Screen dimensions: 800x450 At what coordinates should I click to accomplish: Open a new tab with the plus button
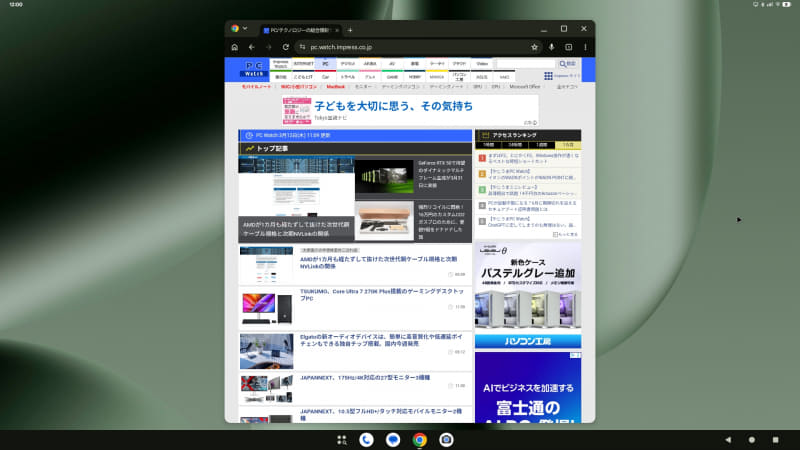tap(350, 30)
